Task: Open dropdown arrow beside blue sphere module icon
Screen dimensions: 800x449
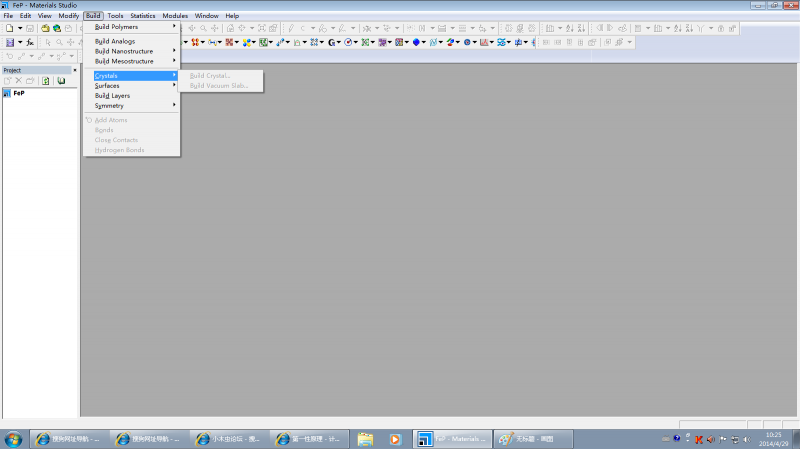Action: [424, 42]
